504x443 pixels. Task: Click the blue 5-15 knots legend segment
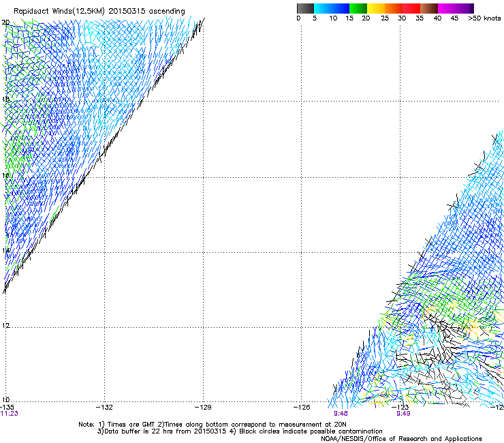(x=332, y=8)
